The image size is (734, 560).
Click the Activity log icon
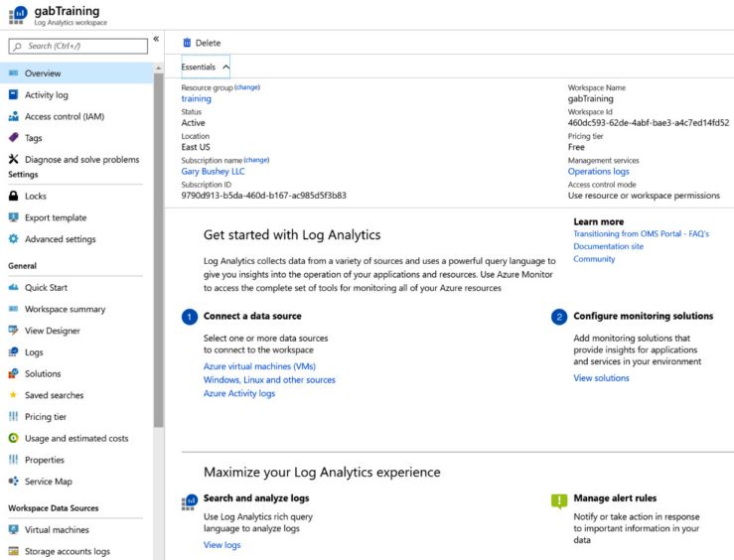tap(14, 94)
